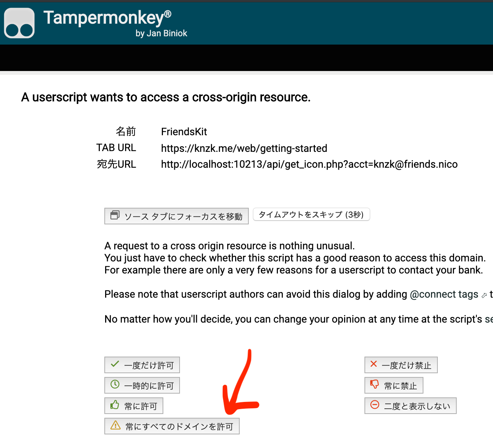Select 一時的に許可 temporary allow button

(142, 385)
